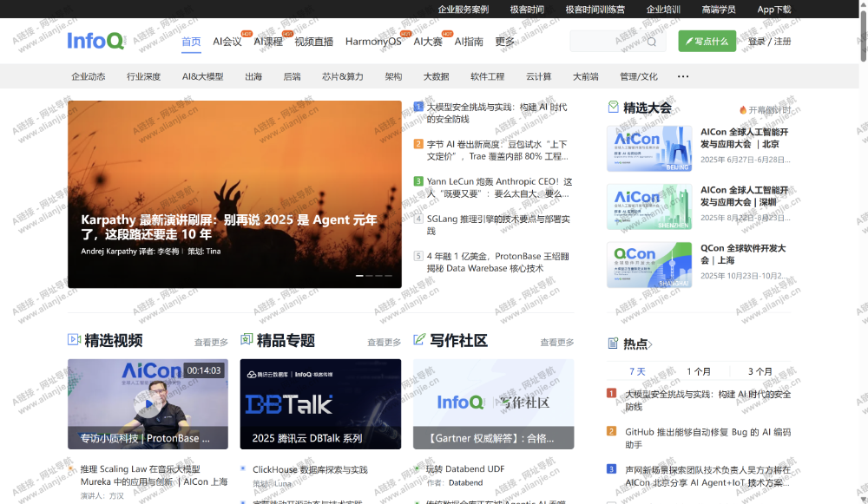Open App下载 top bar link

[774, 10]
